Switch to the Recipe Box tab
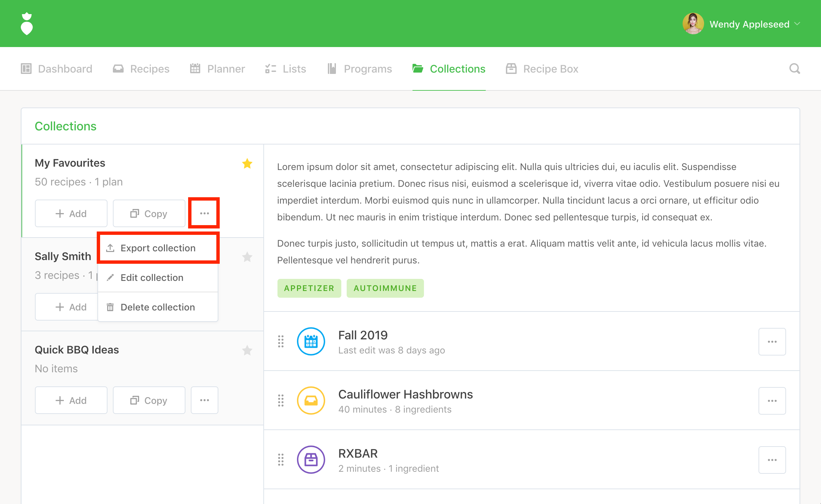 [x=542, y=69]
